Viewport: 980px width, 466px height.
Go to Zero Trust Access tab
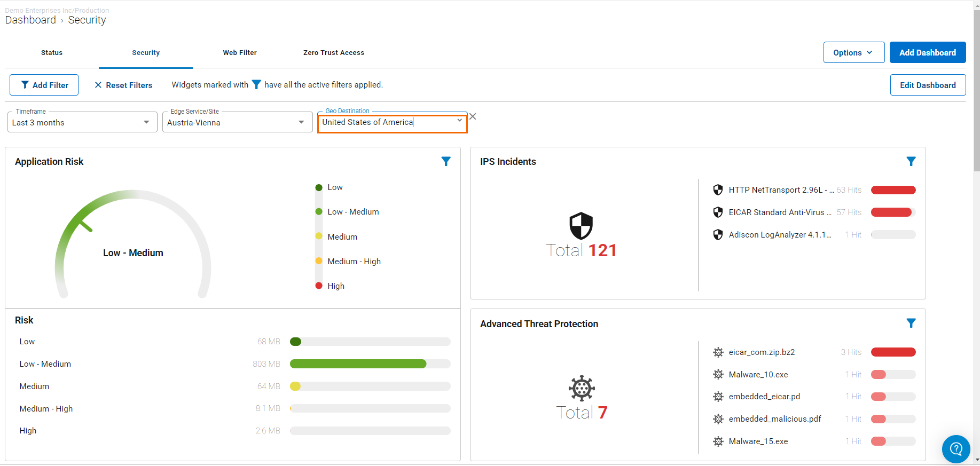coord(334,52)
